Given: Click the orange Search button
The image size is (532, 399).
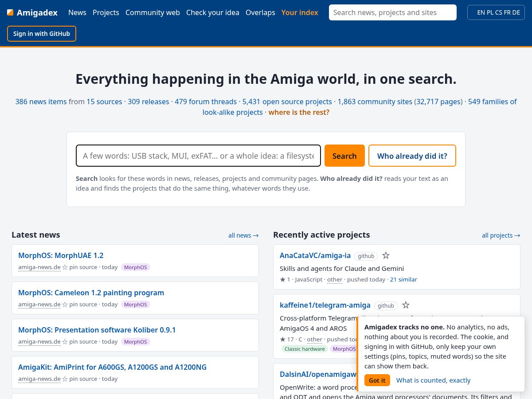Looking at the screenshot, I should click(x=344, y=156).
